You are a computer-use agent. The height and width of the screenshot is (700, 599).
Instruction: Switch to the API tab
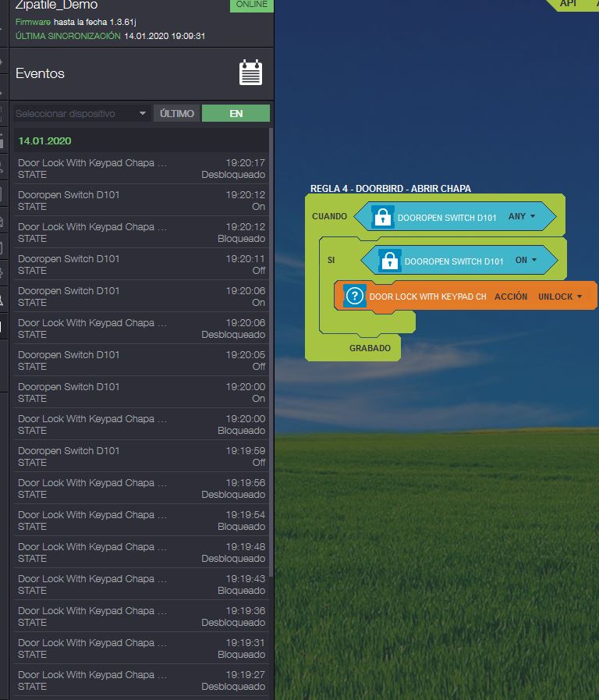[x=569, y=4]
